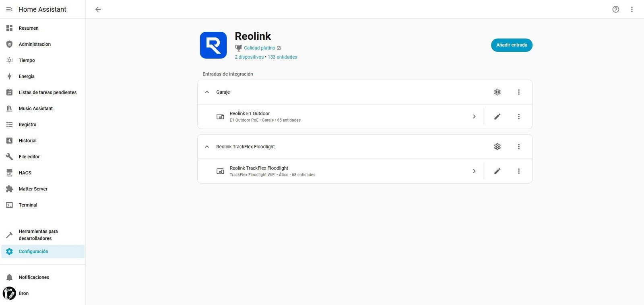This screenshot has width=644, height=305.
Task: Open TrackFlex Floodlight entry three-dot menu
Action: [x=519, y=147]
